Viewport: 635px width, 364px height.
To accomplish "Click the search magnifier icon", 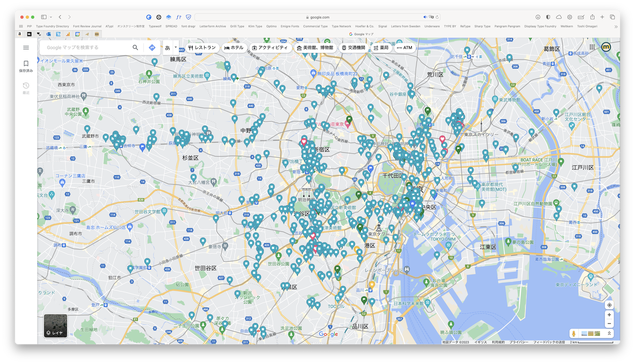I will [135, 47].
